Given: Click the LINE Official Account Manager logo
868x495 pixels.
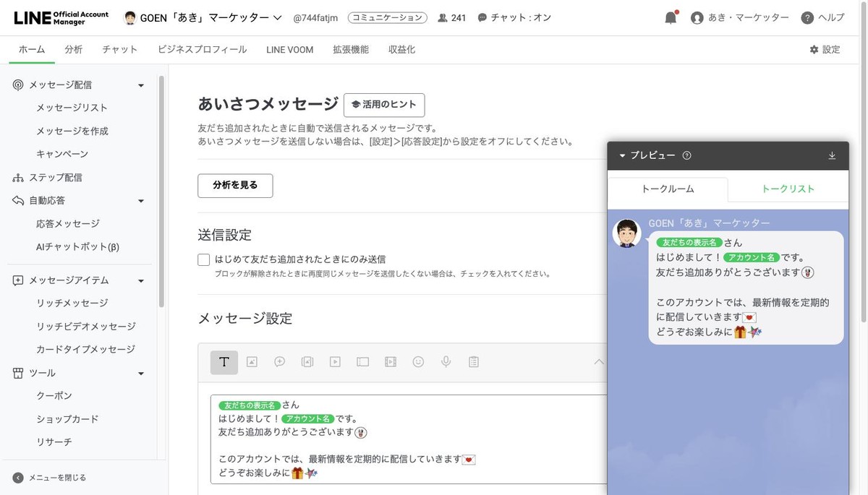Looking at the screenshot, I should [63, 18].
